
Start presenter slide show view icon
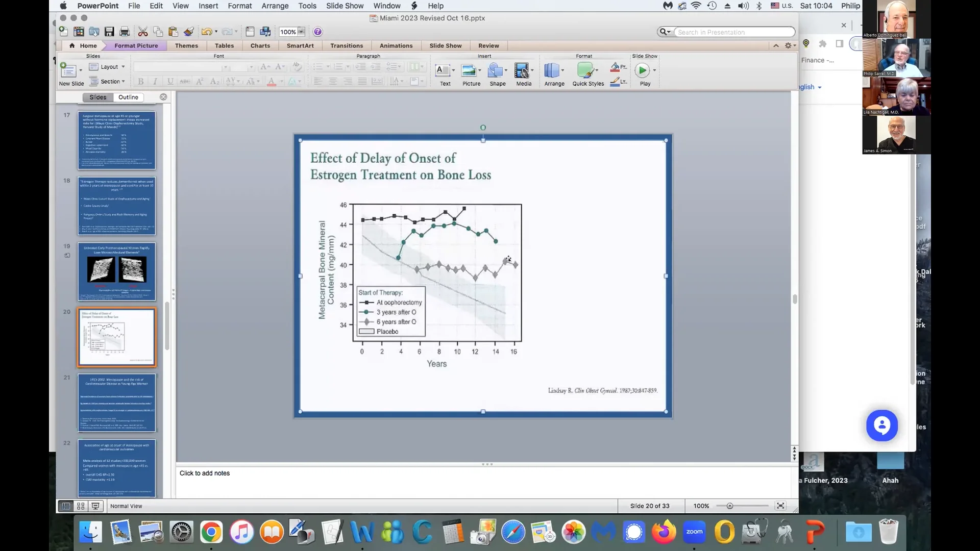tap(95, 506)
